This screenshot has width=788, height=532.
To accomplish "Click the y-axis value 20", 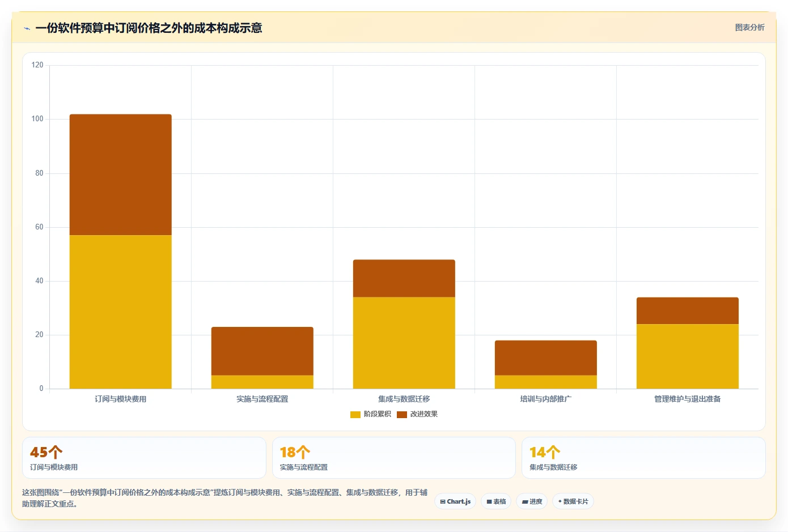I will click(39, 335).
